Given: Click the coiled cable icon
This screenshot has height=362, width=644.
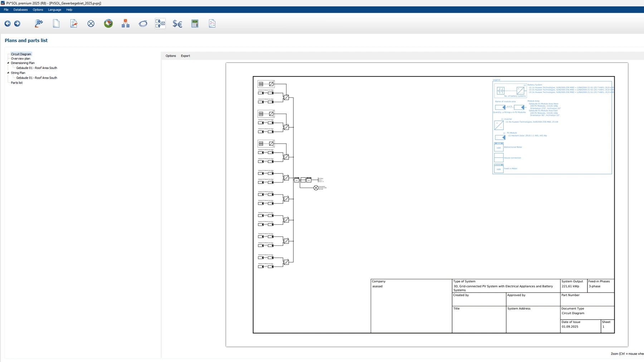Looking at the screenshot, I should (143, 24).
